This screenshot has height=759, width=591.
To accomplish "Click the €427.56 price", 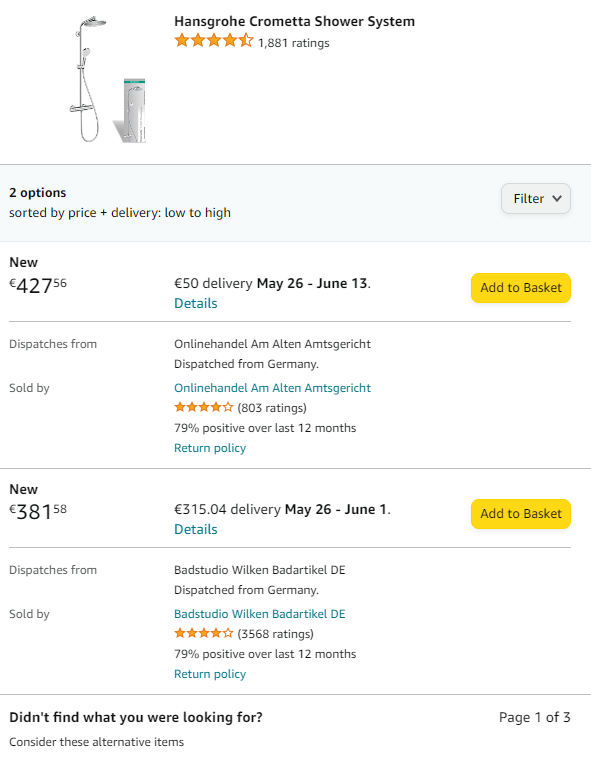I will (x=38, y=285).
